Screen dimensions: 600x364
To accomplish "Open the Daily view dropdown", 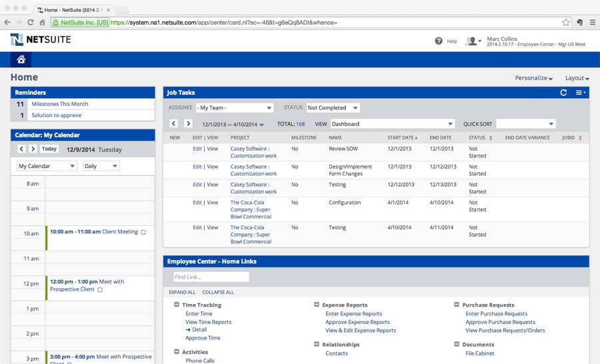I will (x=101, y=166).
